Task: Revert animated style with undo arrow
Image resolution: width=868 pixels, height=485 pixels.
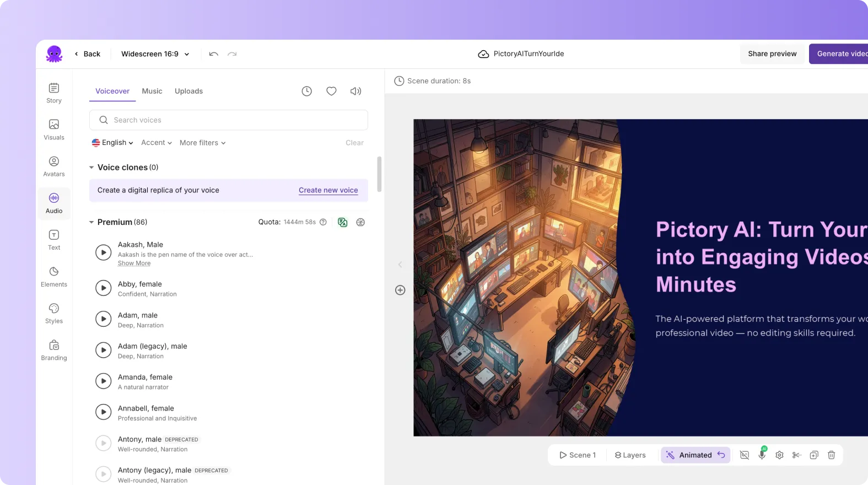Action: [x=721, y=455]
